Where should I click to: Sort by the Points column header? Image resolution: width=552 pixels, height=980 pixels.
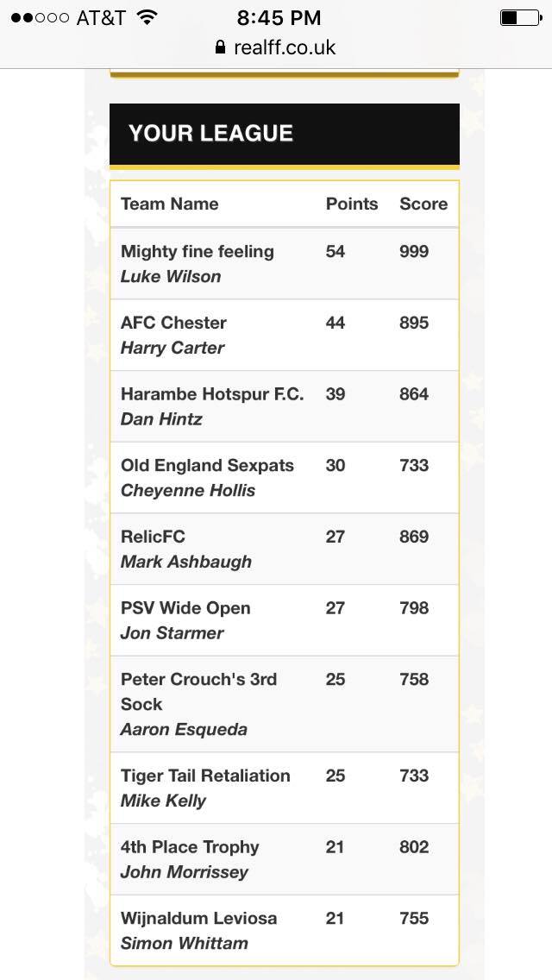tap(352, 204)
